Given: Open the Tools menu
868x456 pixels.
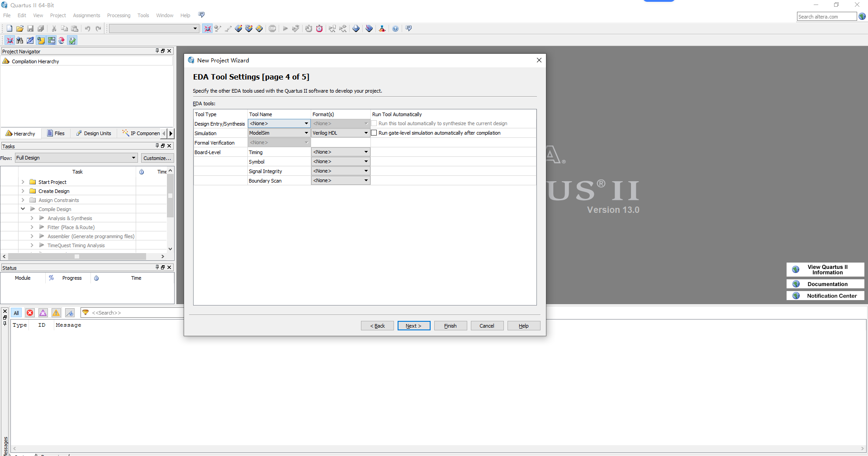Looking at the screenshot, I should [x=143, y=15].
